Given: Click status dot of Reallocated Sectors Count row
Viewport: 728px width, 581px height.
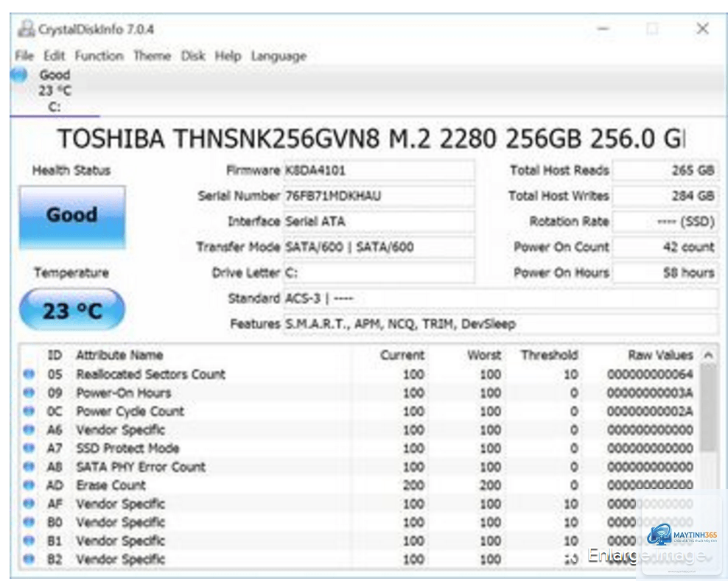Looking at the screenshot, I should (29, 374).
